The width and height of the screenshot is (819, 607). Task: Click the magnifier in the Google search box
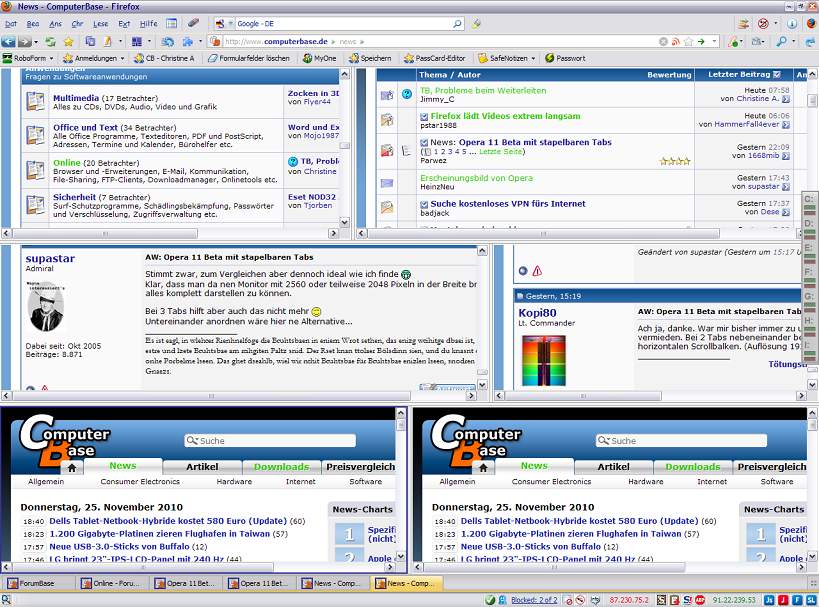457,24
